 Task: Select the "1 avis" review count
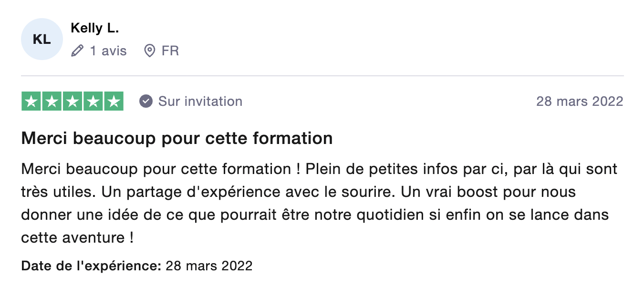click(x=108, y=51)
